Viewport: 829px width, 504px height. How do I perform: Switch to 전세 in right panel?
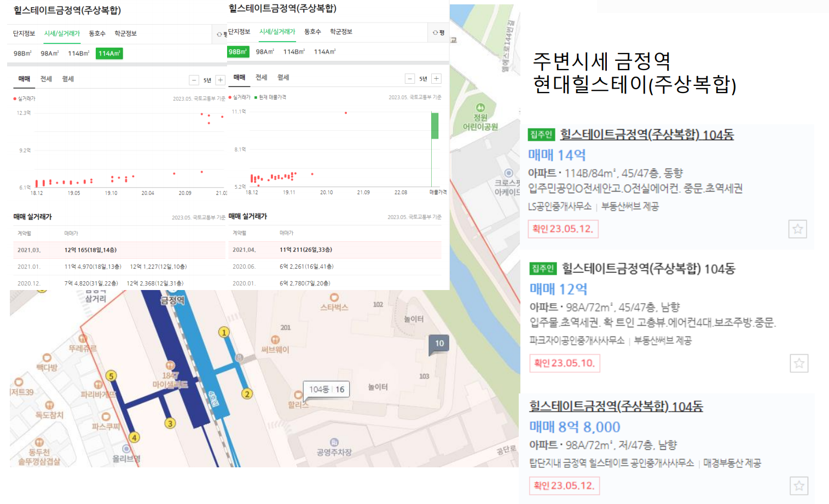click(262, 77)
